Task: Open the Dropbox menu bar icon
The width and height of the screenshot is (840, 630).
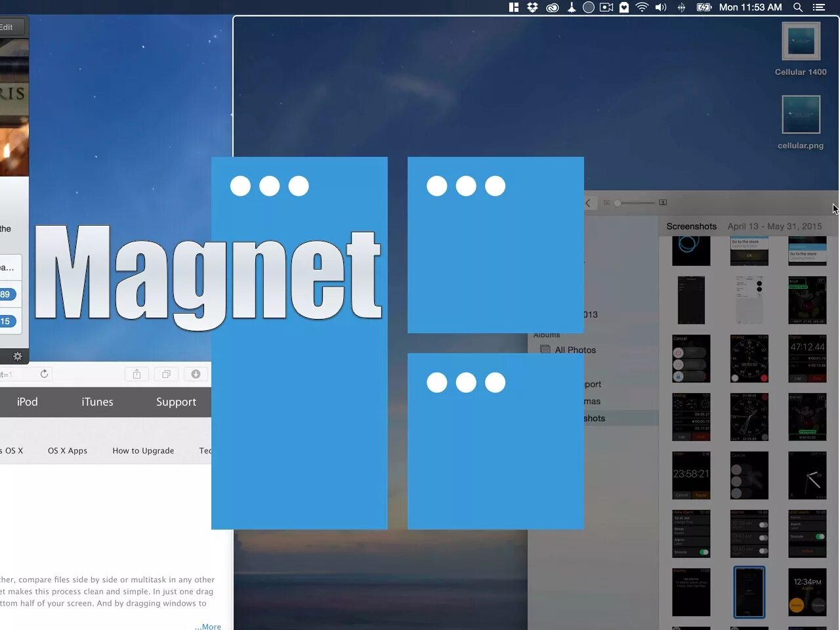Action: [x=532, y=7]
